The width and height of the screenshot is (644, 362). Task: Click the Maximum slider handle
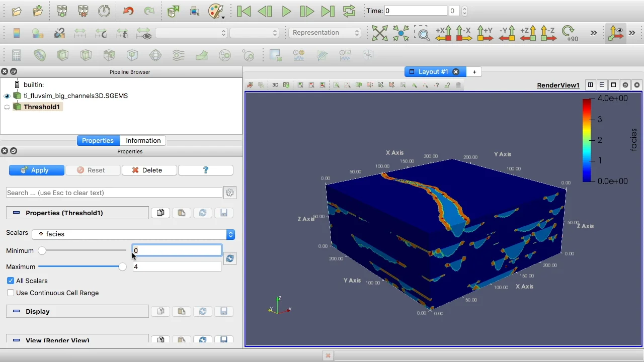122,267
